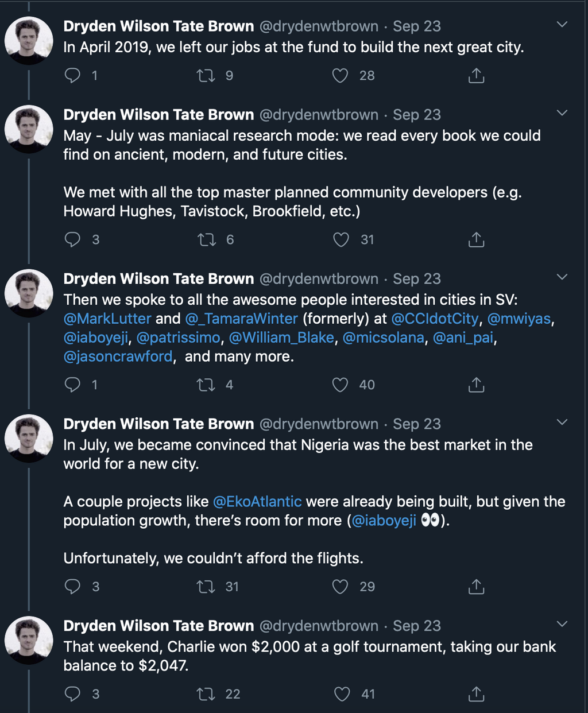The height and width of the screenshot is (713, 588).
Task: Retweet the Nigeria best market tweet
Action: click(x=206, y=586)
